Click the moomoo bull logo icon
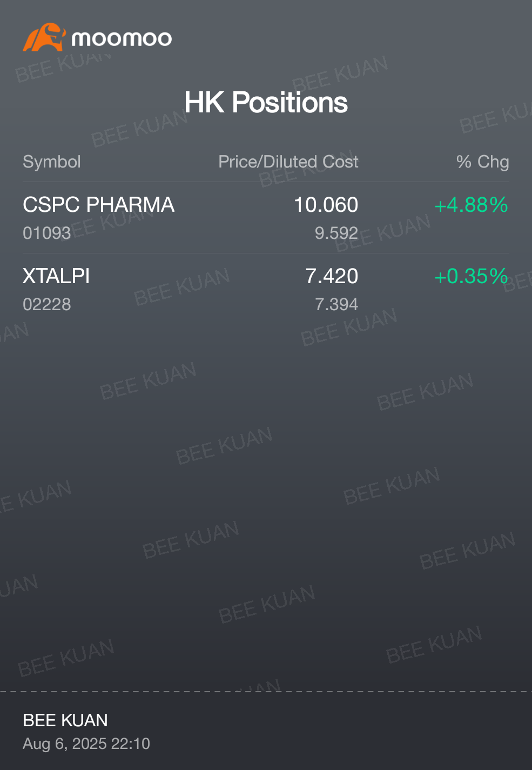The width and height of the screenshot is (532, 770). (44, 37)
